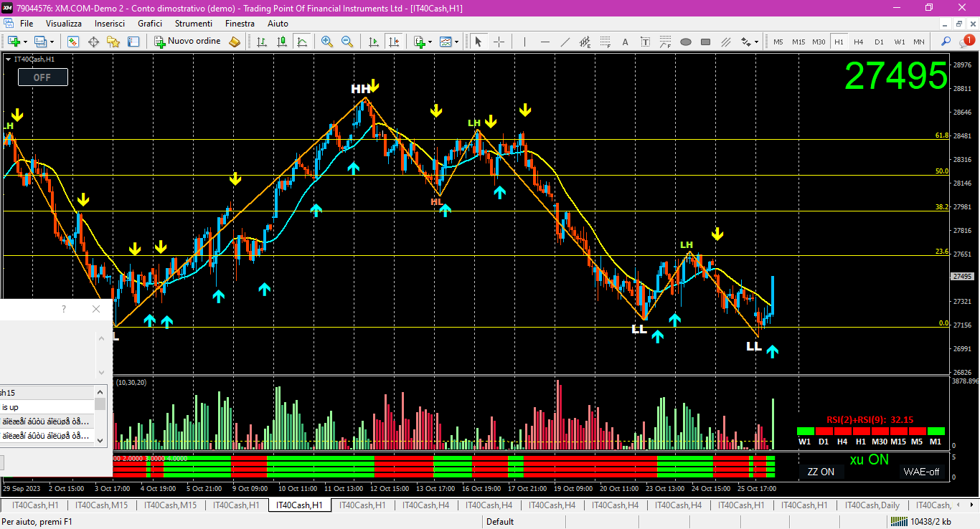Image resolution: width=980 pixels, height=529 pixels.
Task: Select the Fibonacci retracement tool
Action: pyautogui.click(x=605, y=42)
